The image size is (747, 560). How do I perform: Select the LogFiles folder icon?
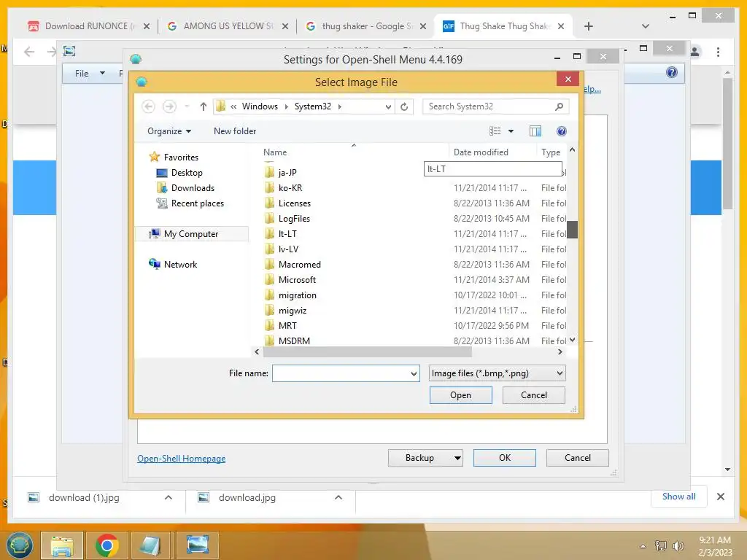click(270, 218)
